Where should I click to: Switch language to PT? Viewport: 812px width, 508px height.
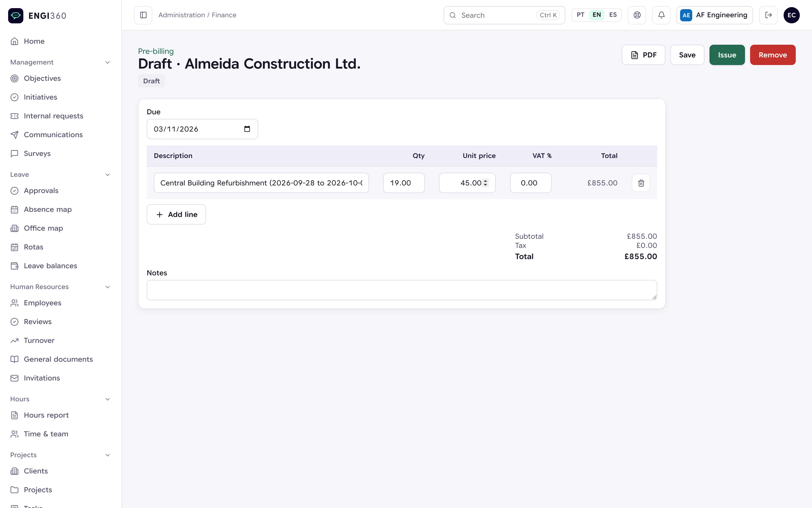[581, 15]
